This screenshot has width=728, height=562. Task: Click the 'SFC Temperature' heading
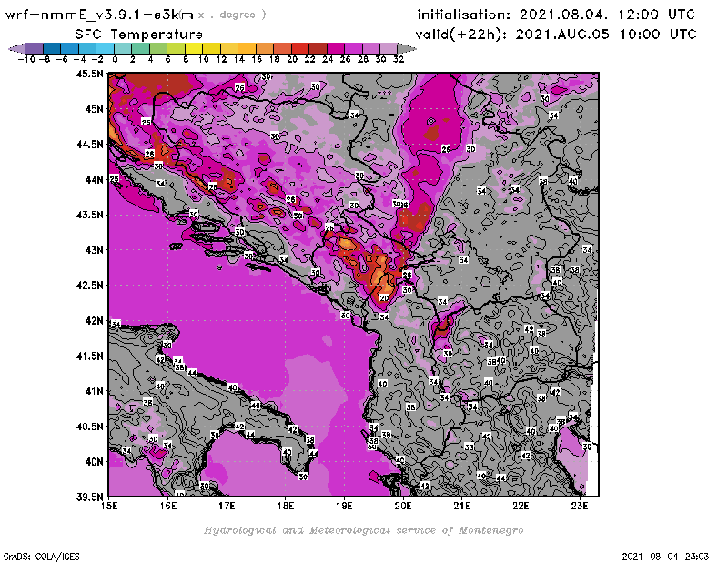139,35
